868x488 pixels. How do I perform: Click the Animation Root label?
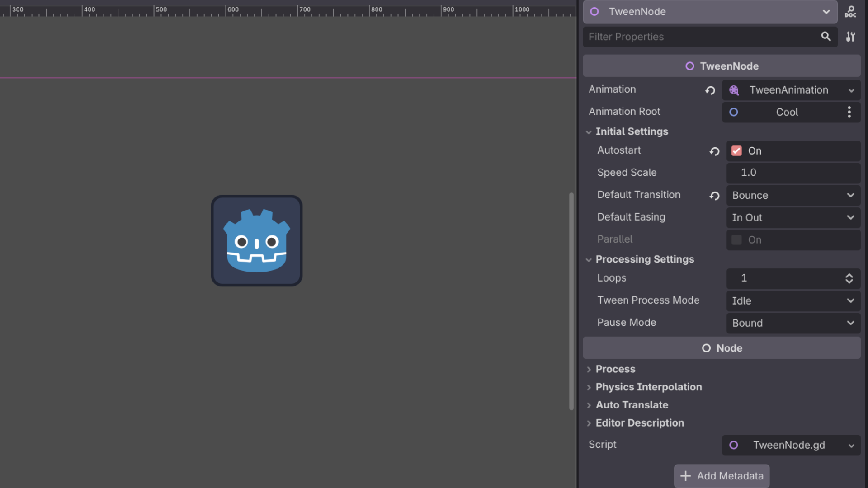[x=624, y=112]
